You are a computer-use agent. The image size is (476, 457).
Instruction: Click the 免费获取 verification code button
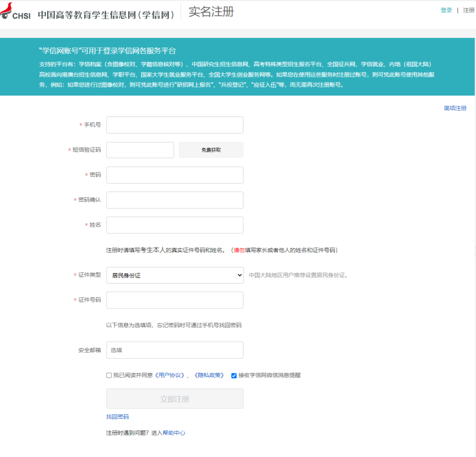pos(211,150)
